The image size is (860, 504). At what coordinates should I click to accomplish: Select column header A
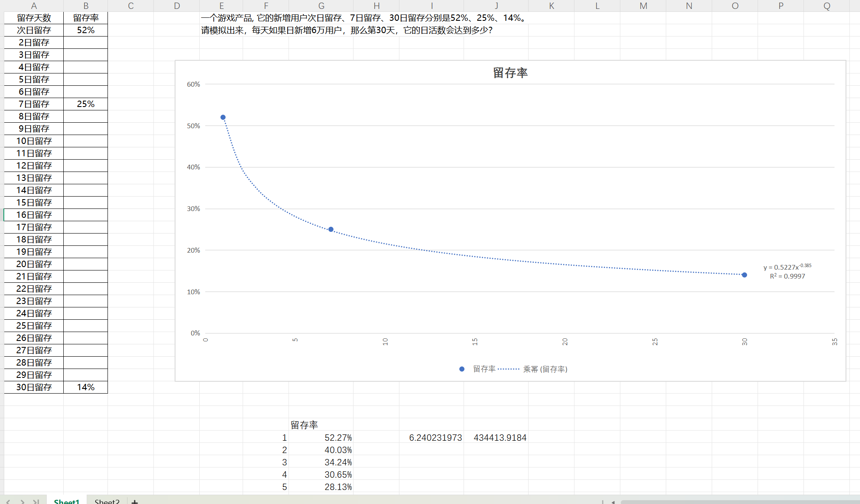click(34, 6)
